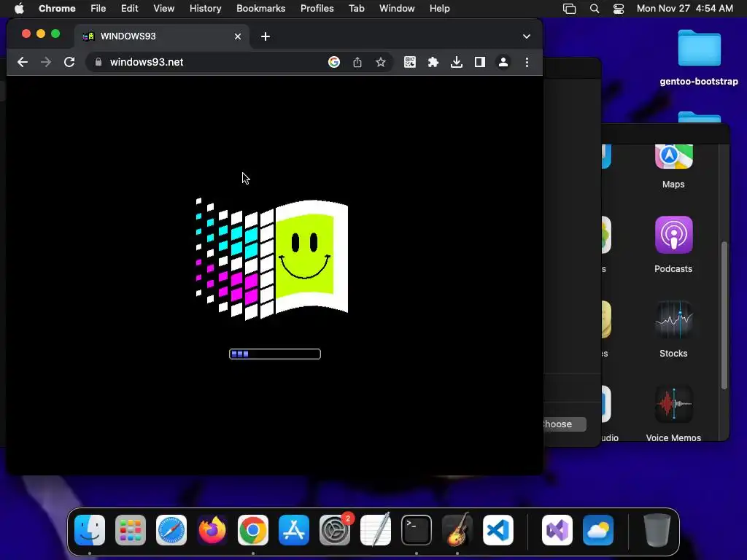Click the Windows93 smiley logo
This screenshot has width=747, height=560.
click(x=272, y=259)
